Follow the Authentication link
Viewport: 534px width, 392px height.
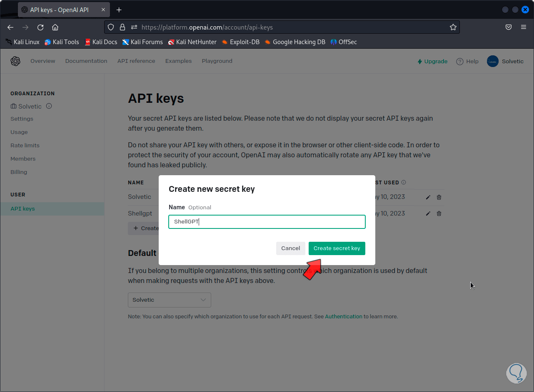pos(344,317)
